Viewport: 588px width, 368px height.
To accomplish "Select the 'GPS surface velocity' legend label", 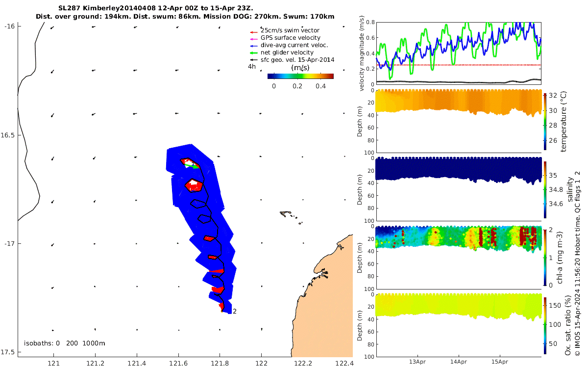I will click(x=290, y=38).
